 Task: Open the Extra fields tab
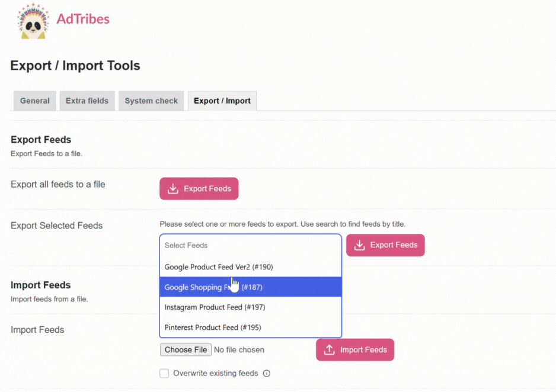click(87, 101)
